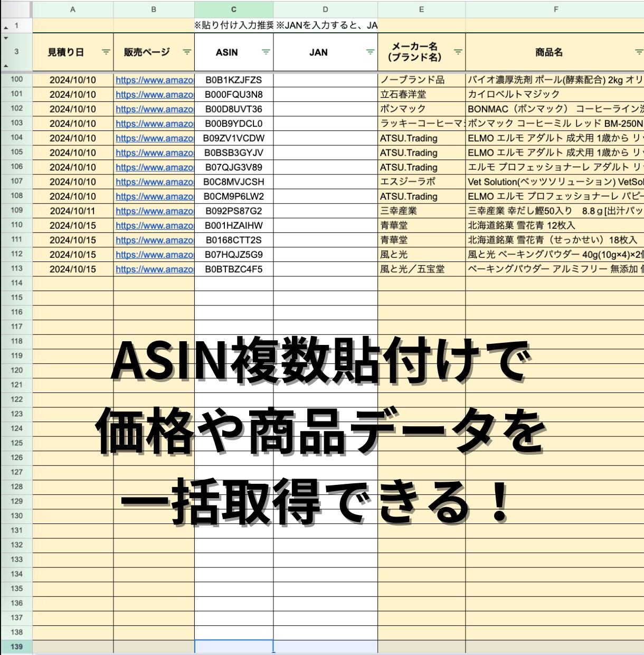Open Amazon link in row 109
The image size is (644, 655).
tap(155, 211)
